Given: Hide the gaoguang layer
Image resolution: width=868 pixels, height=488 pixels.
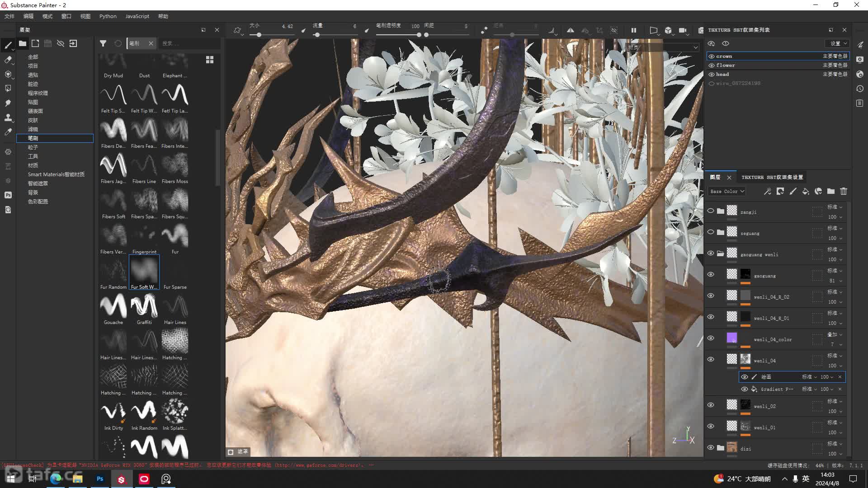Looking at the screenshot, I should (x=711, y=275).
